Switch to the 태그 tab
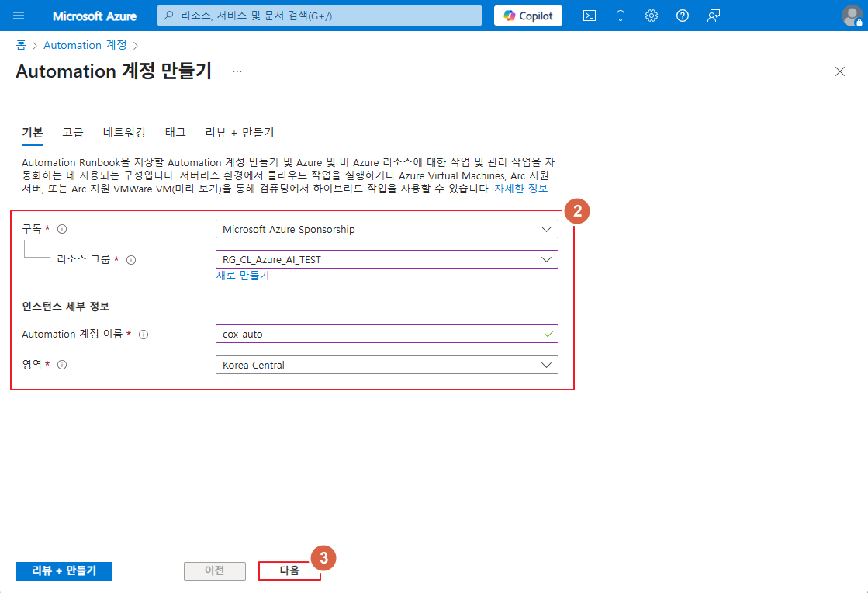868x593 pixels. tap(175, 132)
